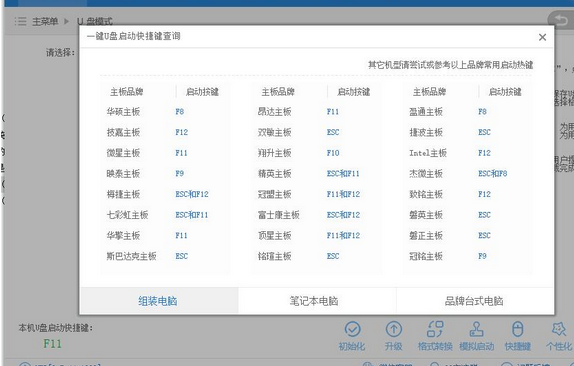Screen dimensions: 574x366
Task: Click the U盘模式 breadcrumb item
Action: point(94,21)
